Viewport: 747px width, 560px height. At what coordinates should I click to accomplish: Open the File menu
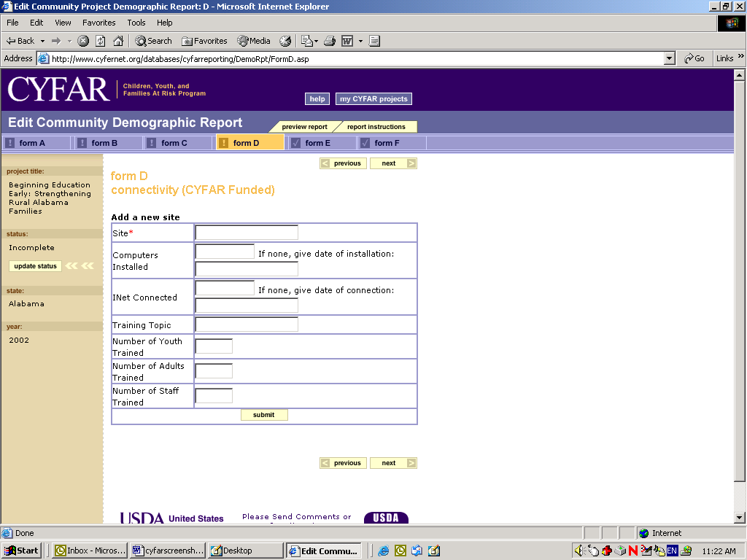pos(12,23)
